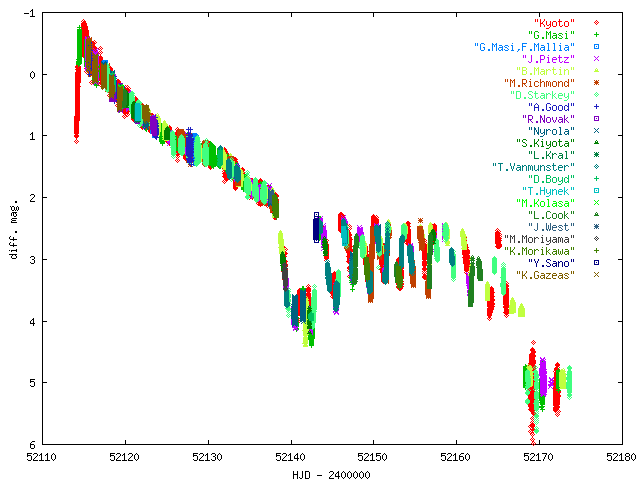Screen dimensions: 640x480
Task: Click the x-axis tick label 52140
Action: pos(291,458)
